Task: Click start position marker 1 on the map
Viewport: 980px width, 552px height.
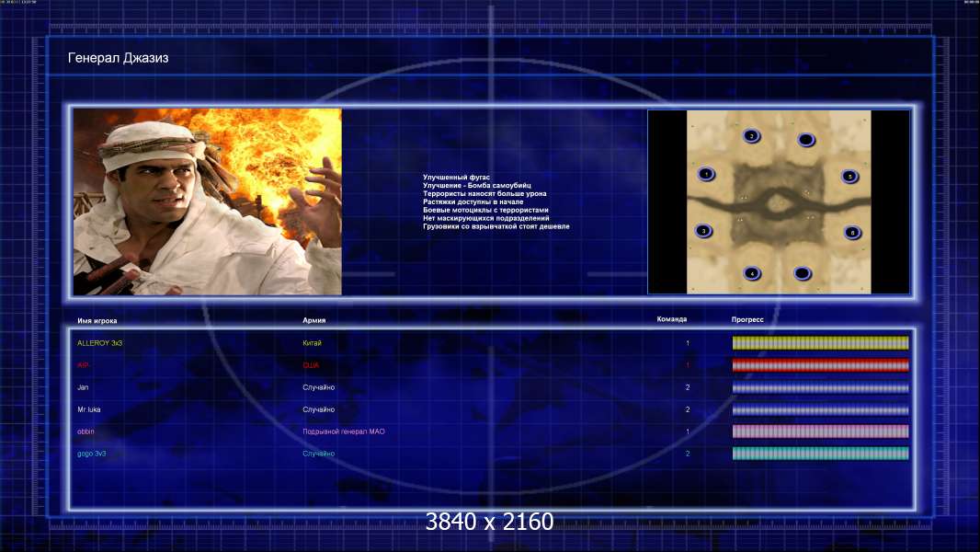Action: pyautogui.click(x=706, y=174)
